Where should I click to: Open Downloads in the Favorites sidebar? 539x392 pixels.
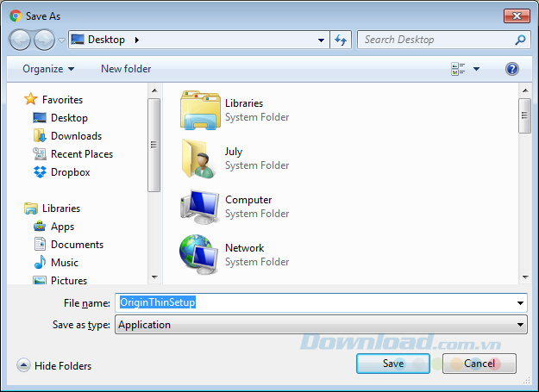[76, 136]
